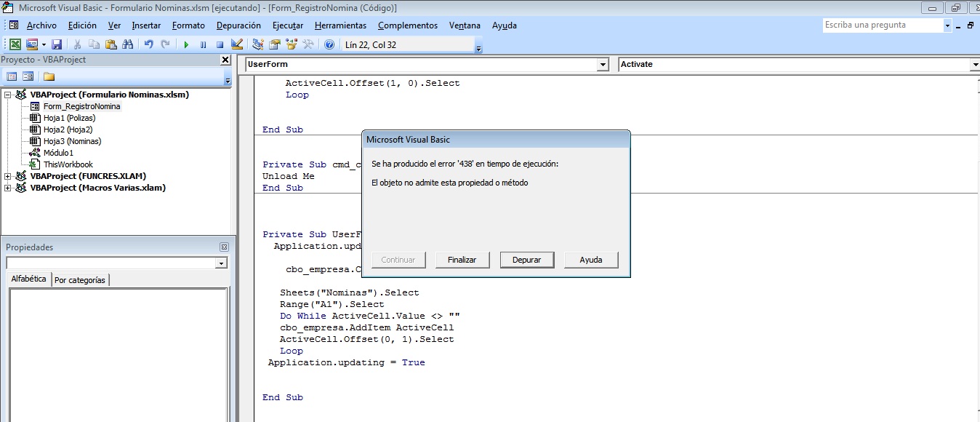Undo the last edit
Image resolution: width=980 pixels, height=422 pixels.
pos(150,44)
